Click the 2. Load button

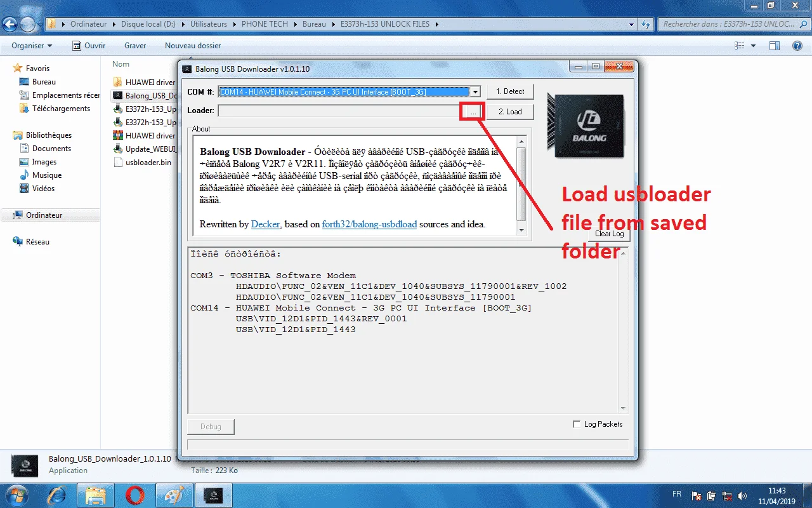coord(510,112)
